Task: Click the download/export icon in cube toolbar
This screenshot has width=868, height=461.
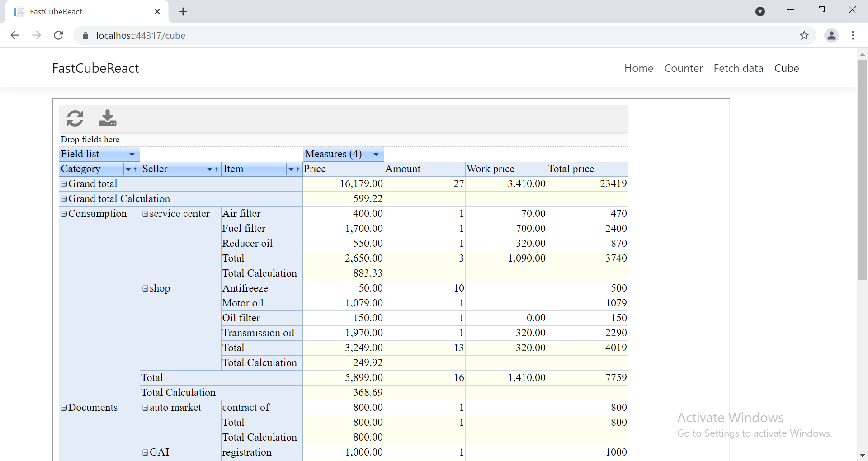Action: (108, 118)
